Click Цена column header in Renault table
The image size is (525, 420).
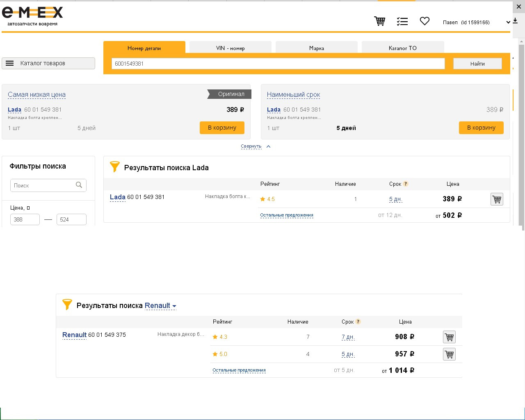coord(405,322)
